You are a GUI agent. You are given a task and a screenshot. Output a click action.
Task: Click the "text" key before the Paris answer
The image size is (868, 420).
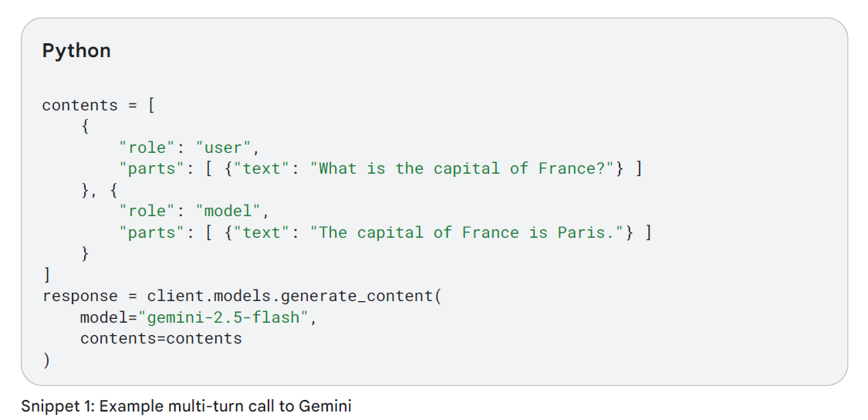coord(262,232)
